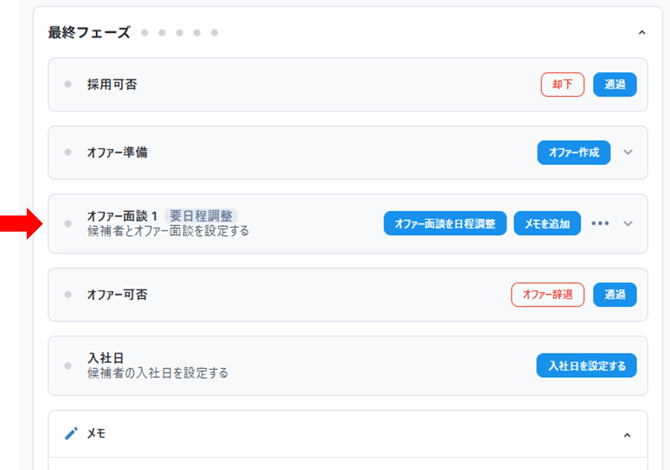Click the status dot next to オファー面談 1
Viewport: 670px width, 470px height.
point(68,223)
